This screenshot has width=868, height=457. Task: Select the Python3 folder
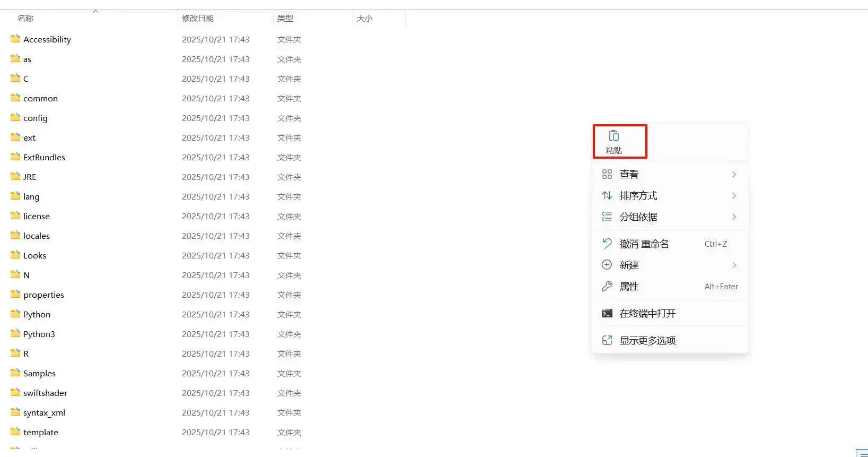tap(39, 334)
